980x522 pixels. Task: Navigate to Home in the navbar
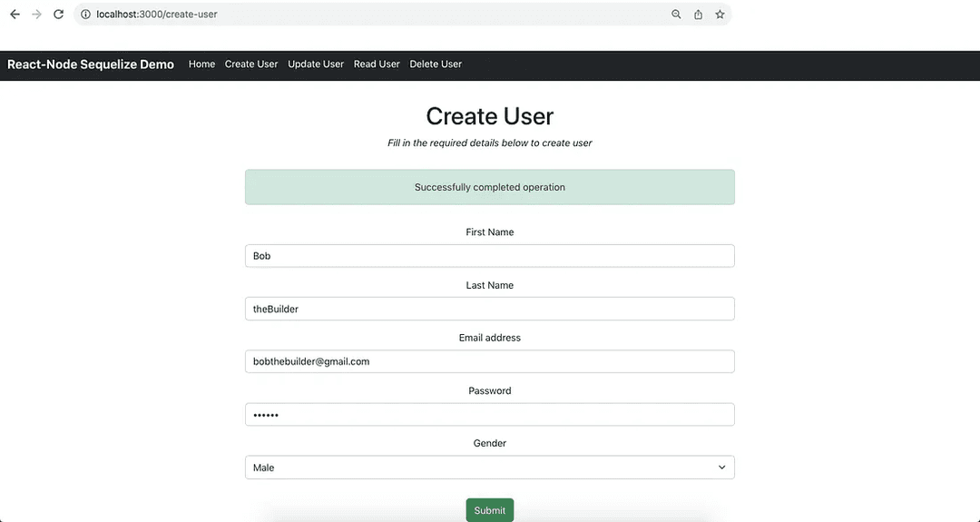(201, 64)
